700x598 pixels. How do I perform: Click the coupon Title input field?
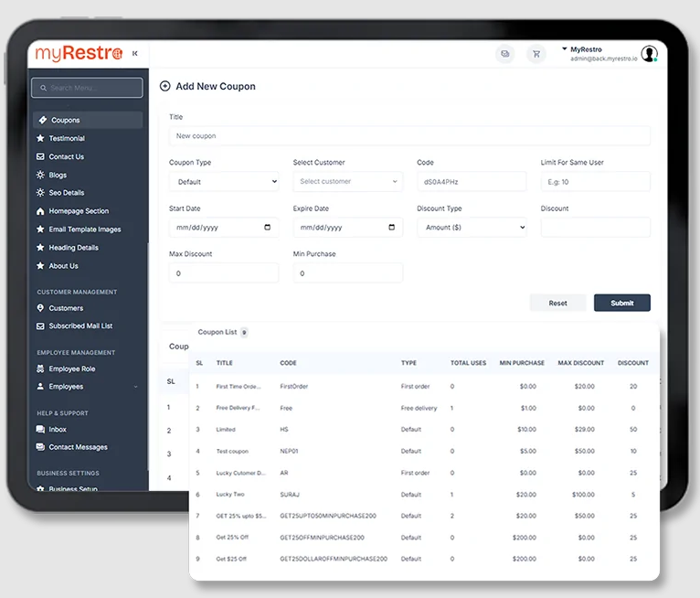click(x=409, y=135)
